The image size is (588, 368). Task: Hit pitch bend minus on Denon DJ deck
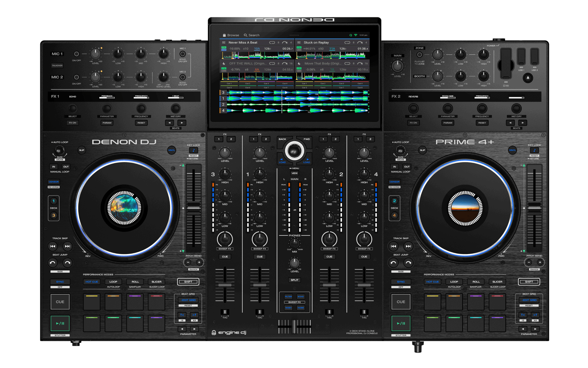click(x=188, y=262)
